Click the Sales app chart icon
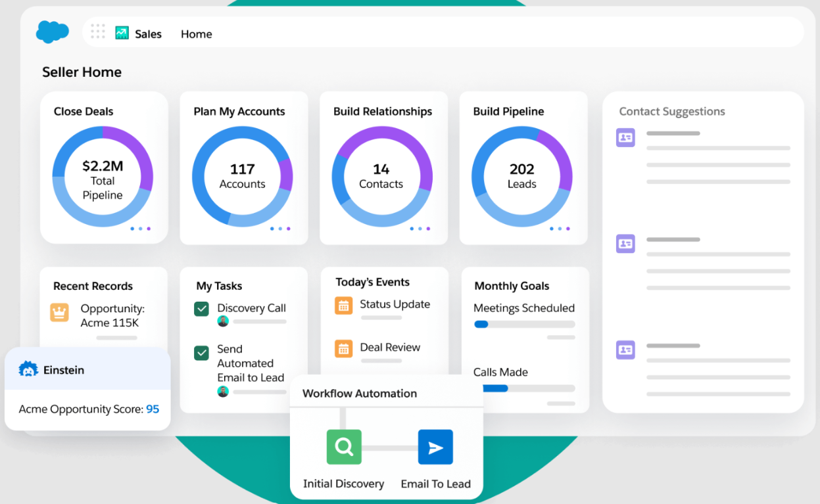 tap(122, 33)
